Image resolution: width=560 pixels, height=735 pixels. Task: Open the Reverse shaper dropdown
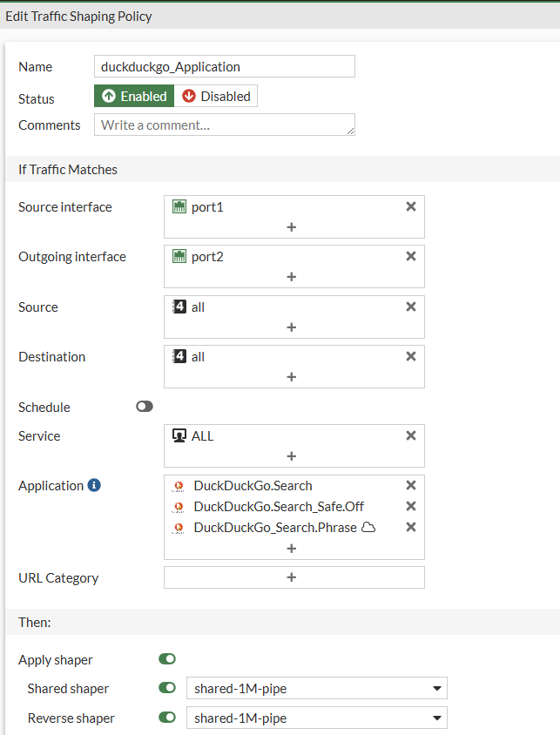(317, 718)
